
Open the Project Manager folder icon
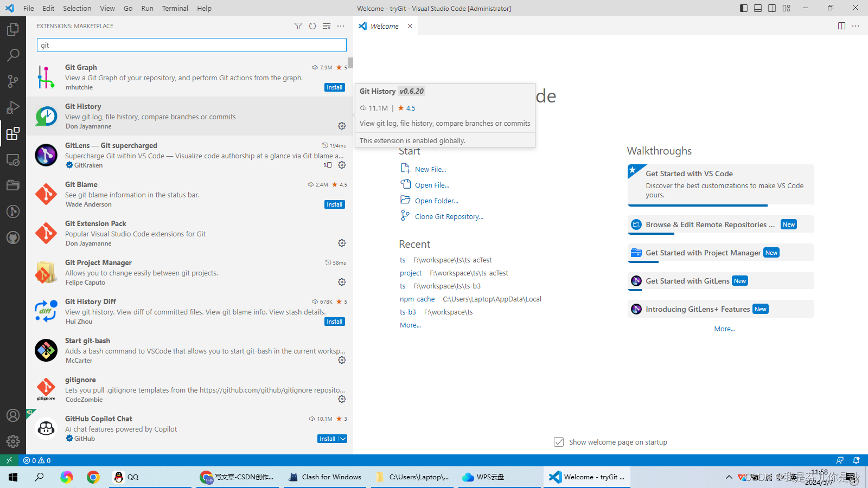pyautogui.click(x=13, y=185)
